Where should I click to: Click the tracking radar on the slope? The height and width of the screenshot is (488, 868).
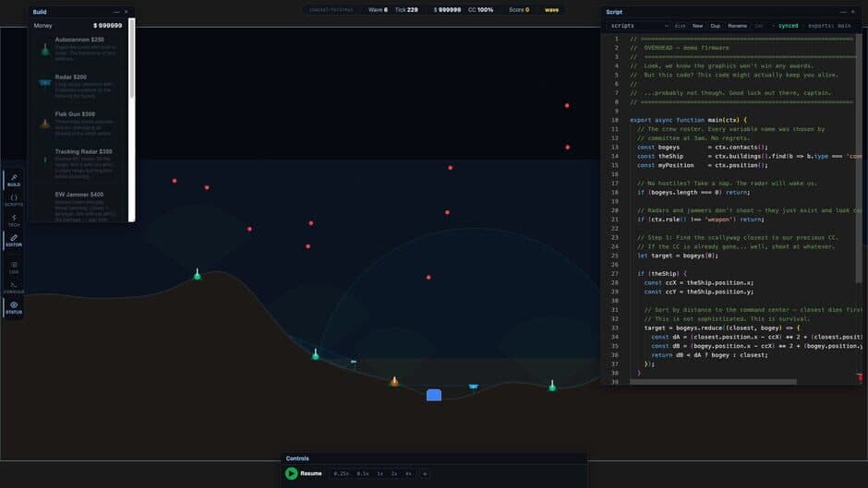(353, 363)
